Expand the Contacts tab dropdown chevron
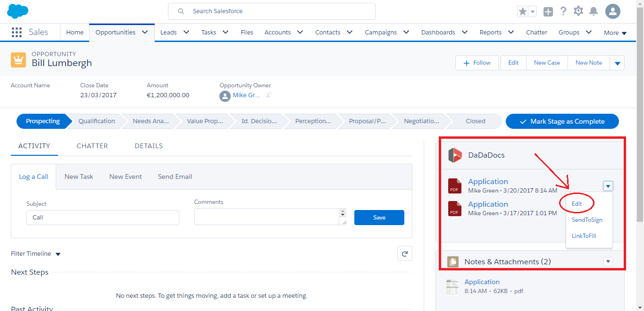The image size is (644, 311). tap(350, 32)
